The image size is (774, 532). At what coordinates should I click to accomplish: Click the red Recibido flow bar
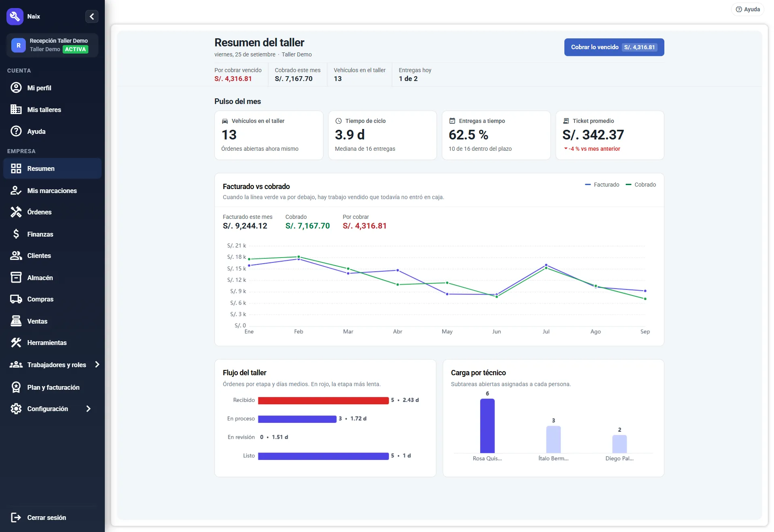[x=323, y=400]
